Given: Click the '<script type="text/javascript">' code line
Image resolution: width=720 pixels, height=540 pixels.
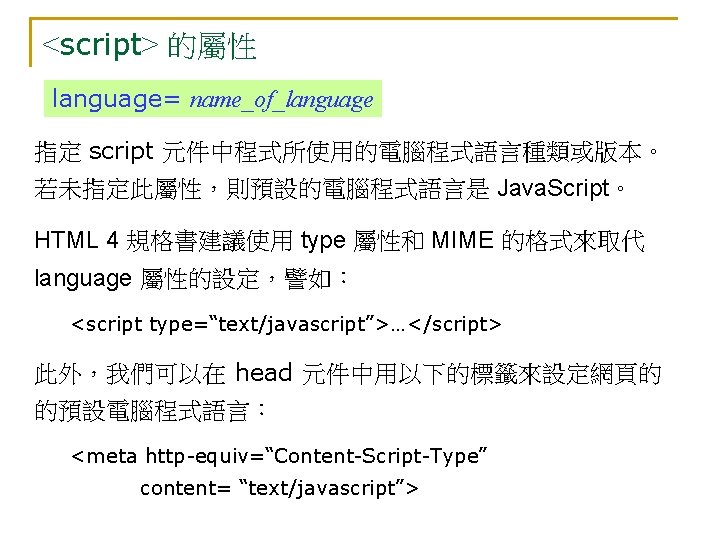Looking at the screenshot, I should tap(287, 324).
